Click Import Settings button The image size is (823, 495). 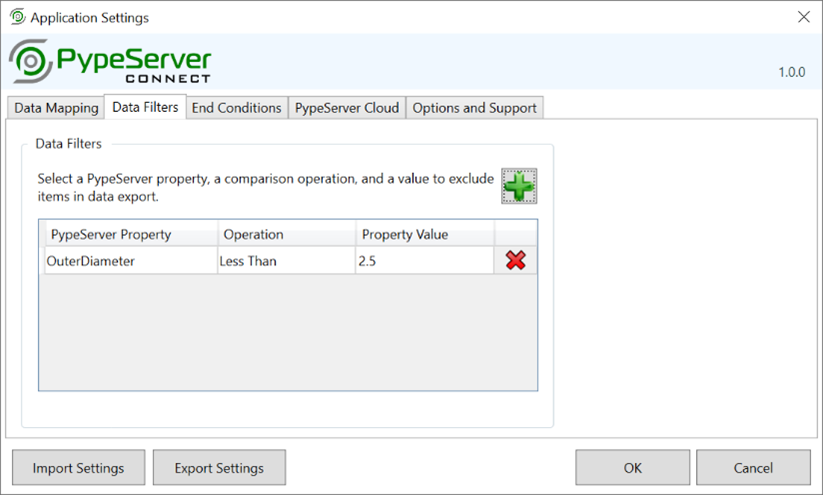pyautogui.click(x=79, y=467)
